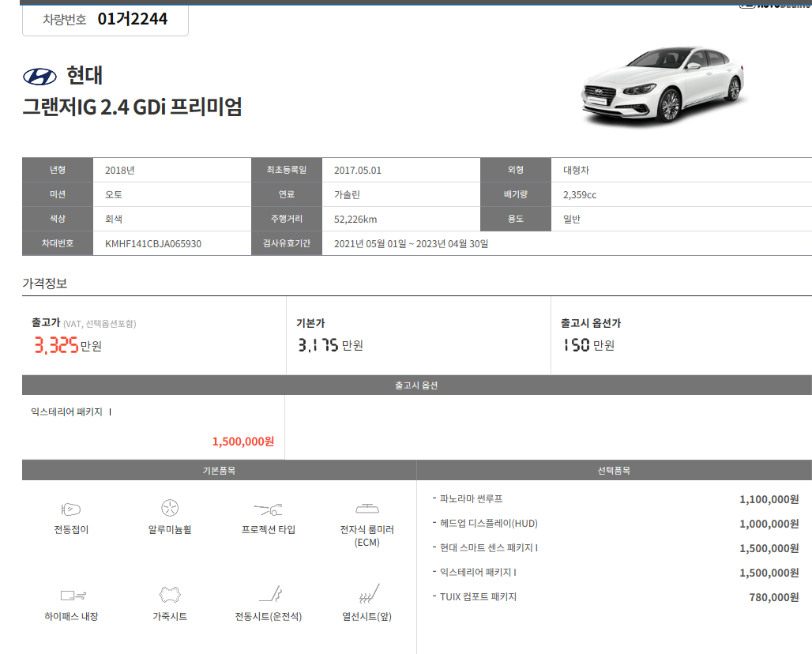812x654 pixels.
Task: Click the 하이패스 내장 icon
Action: tap(73, 596)
